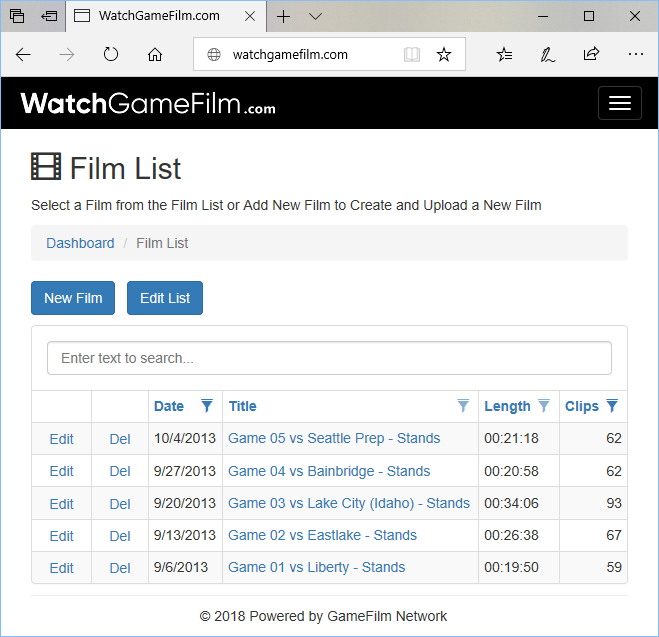Go to browser home page icon
659x637 pixels.
pyautogui.click(x=155, y=54)
